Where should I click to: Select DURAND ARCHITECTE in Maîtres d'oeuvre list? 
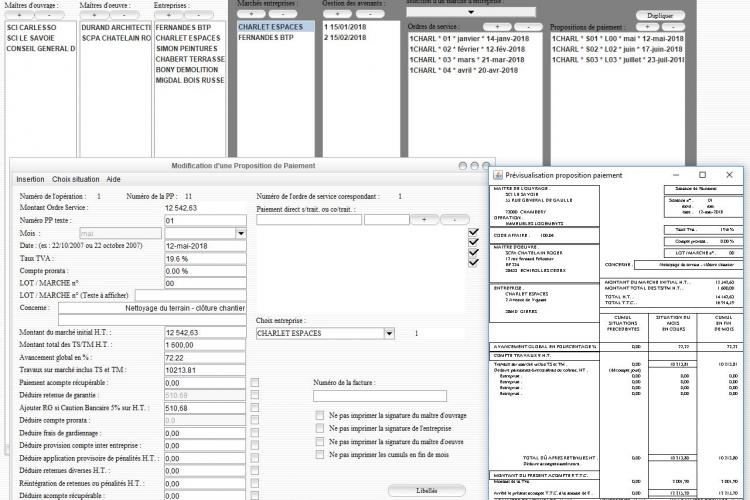116,28
